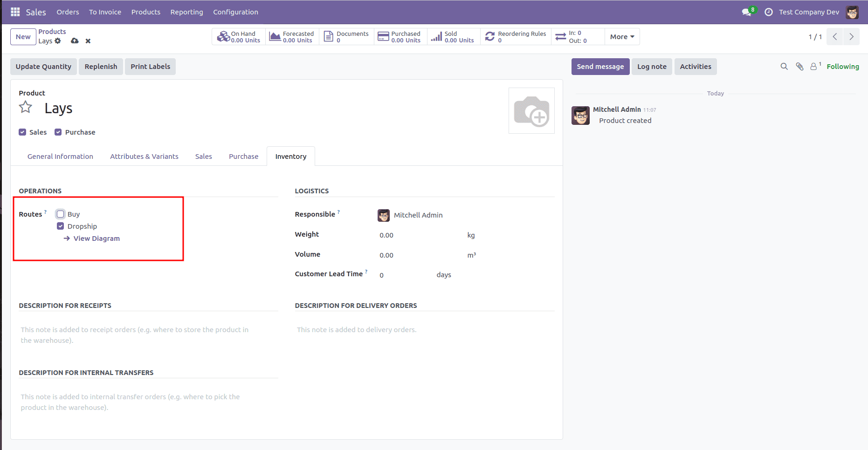Open Attributes & Variants tab
The width and height of the screenshot is (868, 450).
pos(144,157)
